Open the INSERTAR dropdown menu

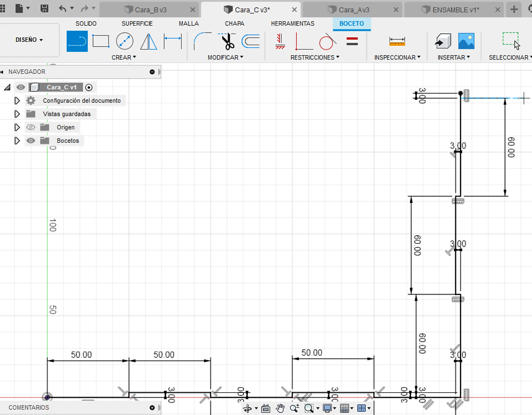[x=454, y=57]
